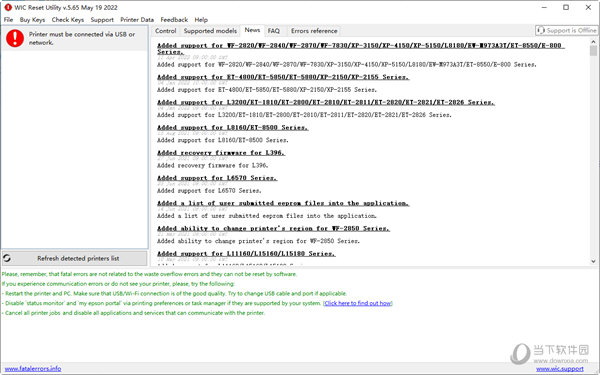Switch to the Control tab

166,31
